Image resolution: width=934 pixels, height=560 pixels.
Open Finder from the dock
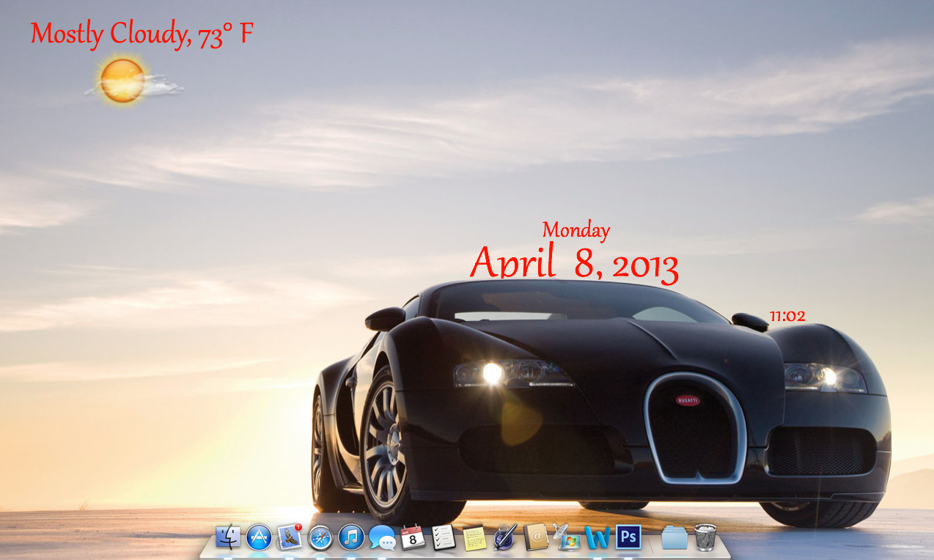click(x=229, y=537)
